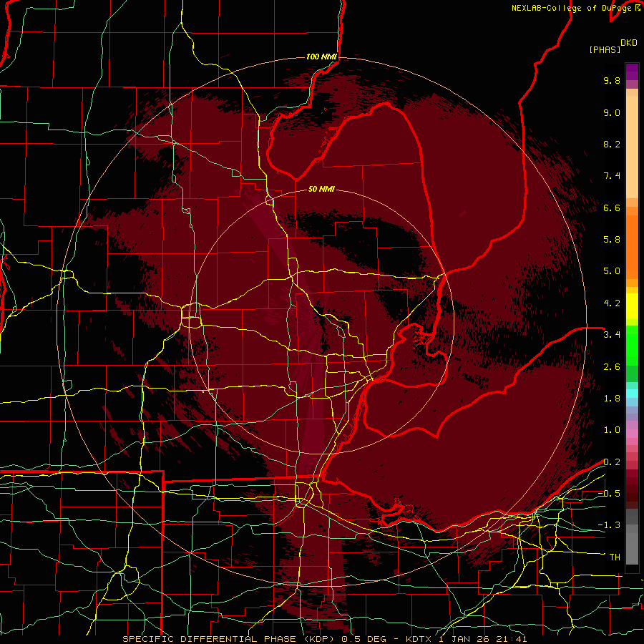Click the 1.0 value on the color scale

(x=612, y=430)
